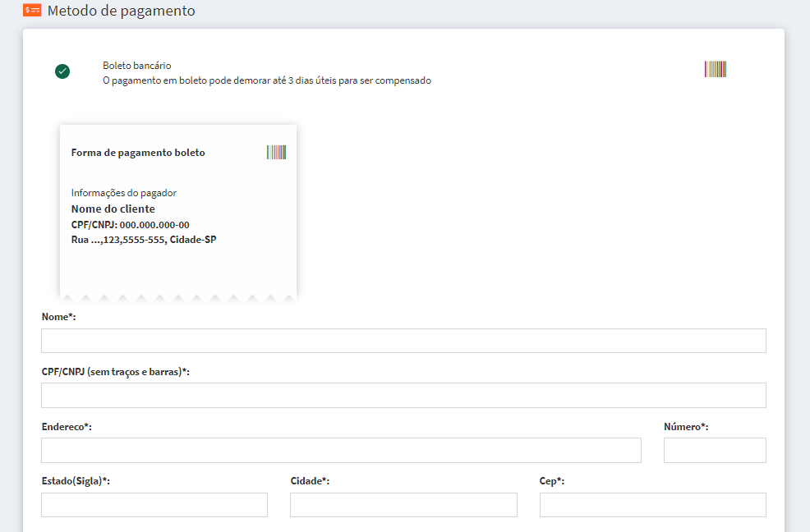This screenshot has width=810, height=532.
Task: Click the barcode icon beside the boleto option
Action: (x=715, y=69)
